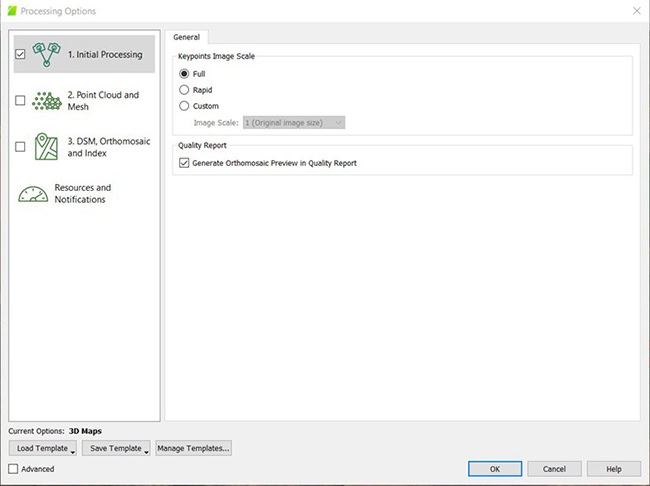This screenshot has height=486, width=650.
Task: Uncheck the Initial Processing step checkbox
Action: point(20,54)
